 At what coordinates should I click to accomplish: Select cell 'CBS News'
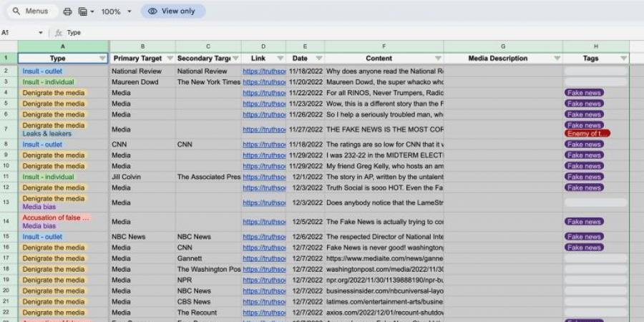coord(208,302)
